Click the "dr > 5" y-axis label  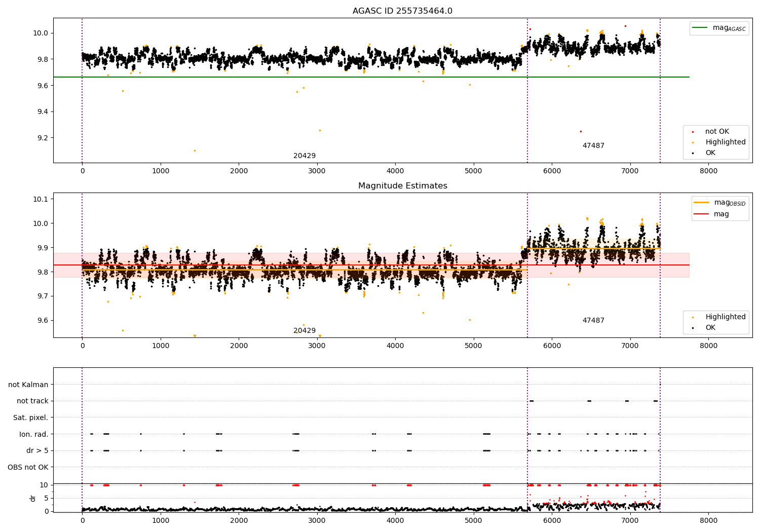pos(37,450)
